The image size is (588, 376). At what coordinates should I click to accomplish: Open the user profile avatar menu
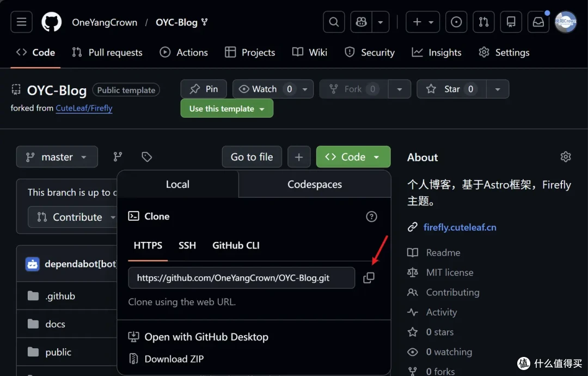[x=566, y=22]
